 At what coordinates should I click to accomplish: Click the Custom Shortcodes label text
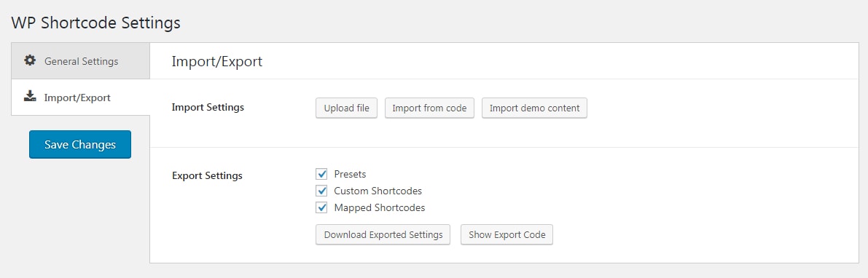pyautogui.click(x=378, y=191)
